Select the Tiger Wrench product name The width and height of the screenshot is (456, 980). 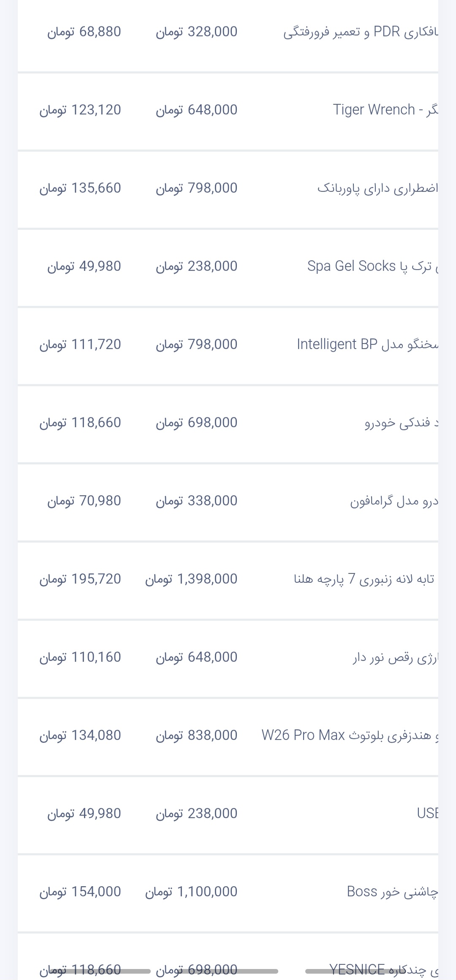click(385, 110)
